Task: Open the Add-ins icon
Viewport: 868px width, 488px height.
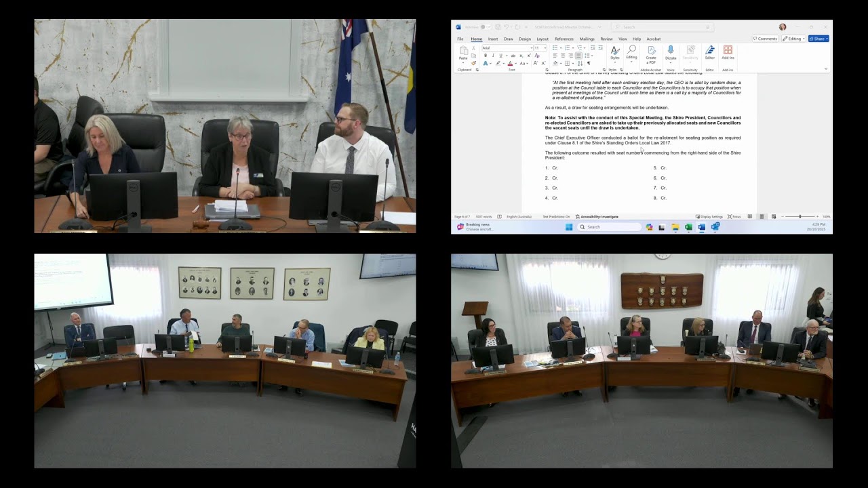Action: 728,49
